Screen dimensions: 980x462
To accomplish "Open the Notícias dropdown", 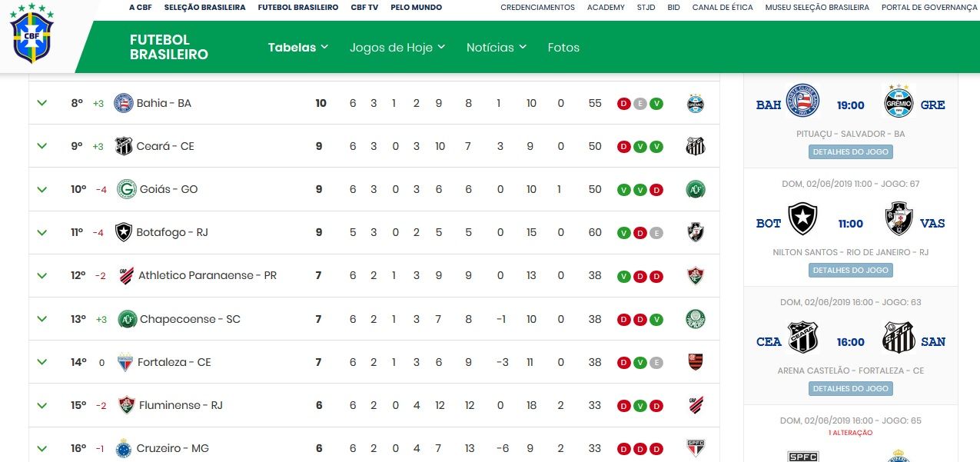I will (490, 47).
